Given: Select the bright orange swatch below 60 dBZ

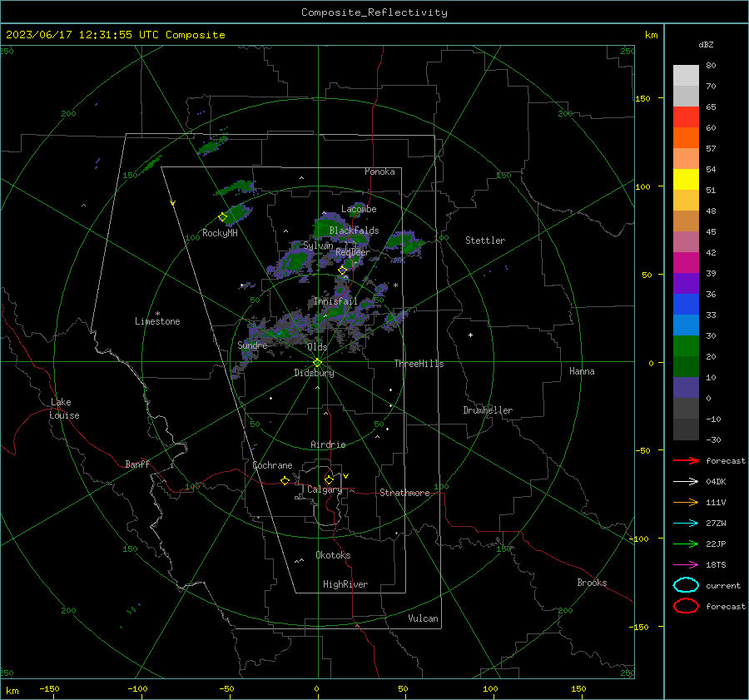Looking at the screenshot, I should point(686,138).
